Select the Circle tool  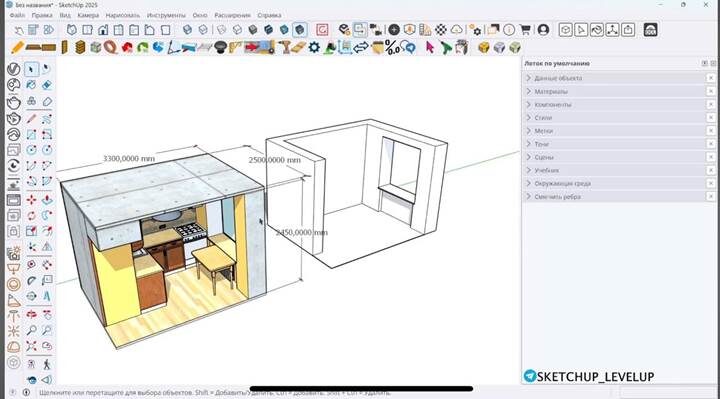pos(31,150)
